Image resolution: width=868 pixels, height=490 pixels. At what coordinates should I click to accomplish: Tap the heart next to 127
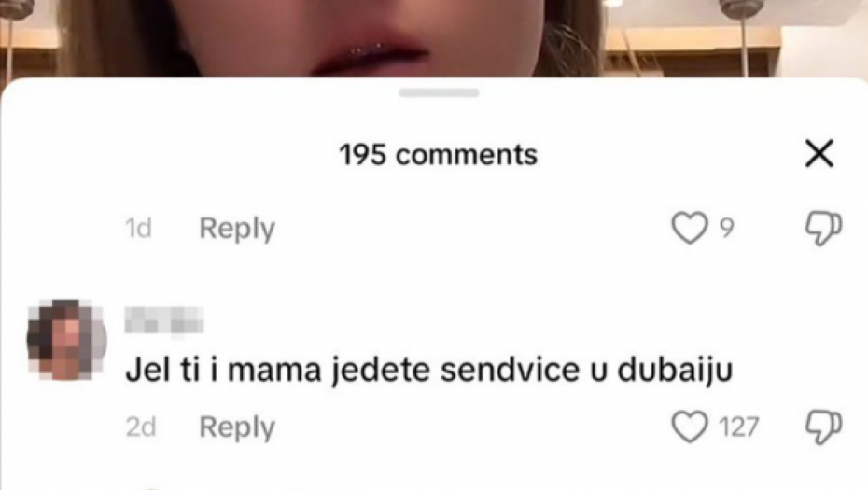[x=689, y=427]
